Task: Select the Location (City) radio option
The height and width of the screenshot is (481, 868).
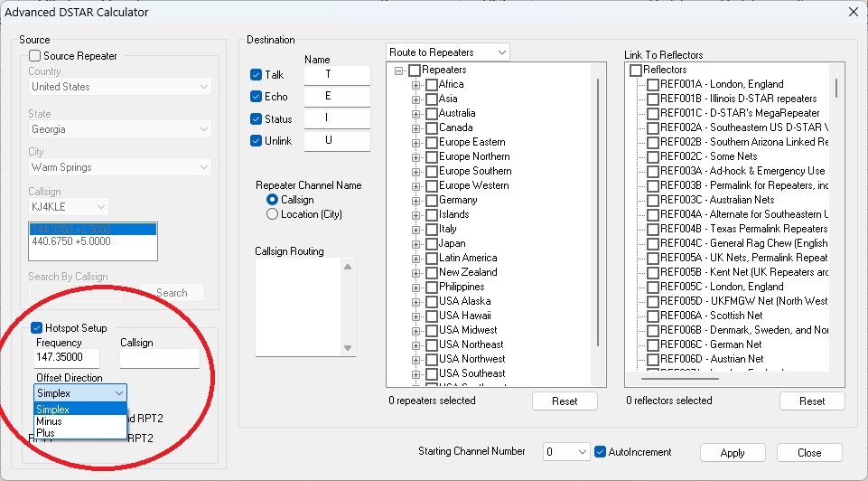Action: pos(272,214)
